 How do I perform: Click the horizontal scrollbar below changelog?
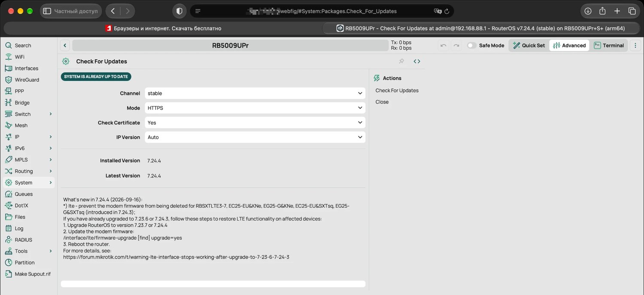pos(213,284)
